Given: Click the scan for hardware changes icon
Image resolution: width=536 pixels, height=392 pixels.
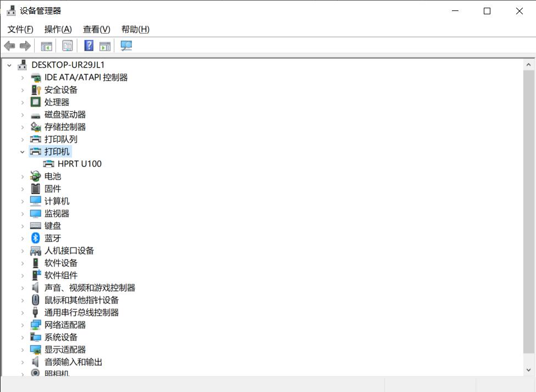Looking at the screenshot, I should click(x=126, y=46).
